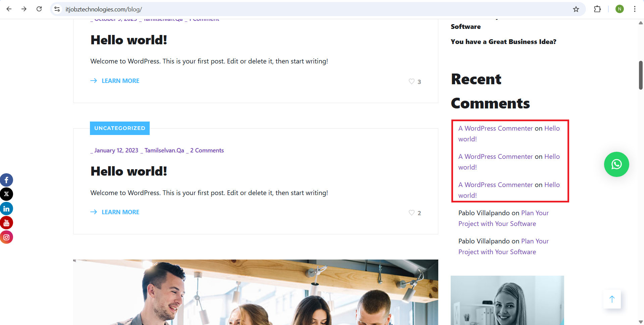Open the 2 Comments link

pyautogui.click(x=207, y=150)
